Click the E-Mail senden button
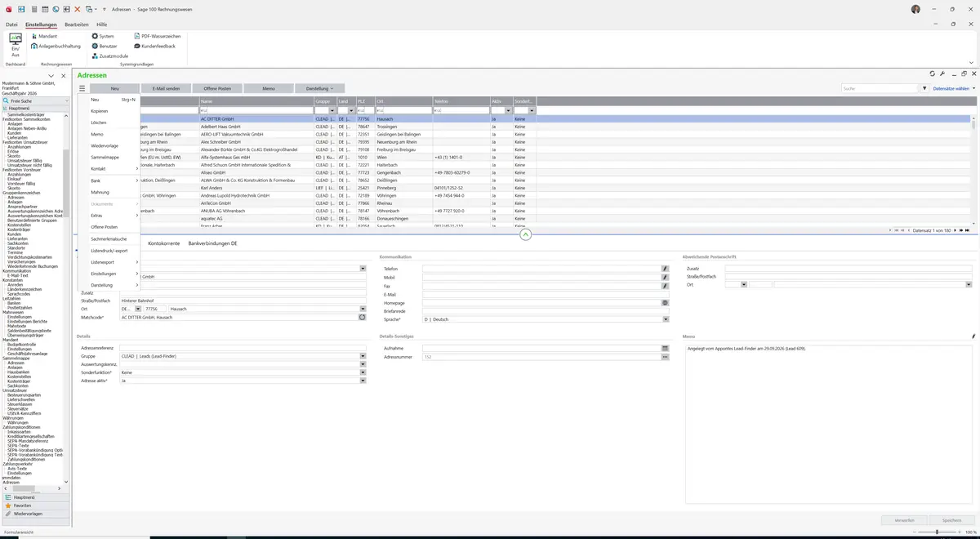The image size is (980, 539). coord(166,88)
